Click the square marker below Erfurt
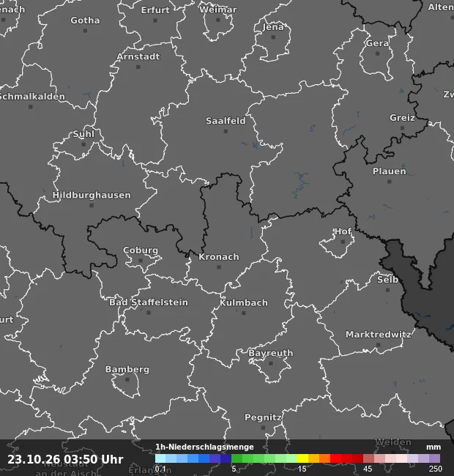 coord(155,21)
